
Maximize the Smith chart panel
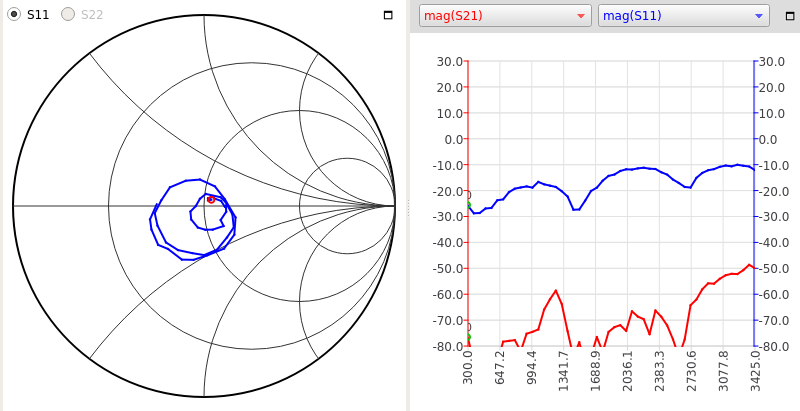point(388,15)
